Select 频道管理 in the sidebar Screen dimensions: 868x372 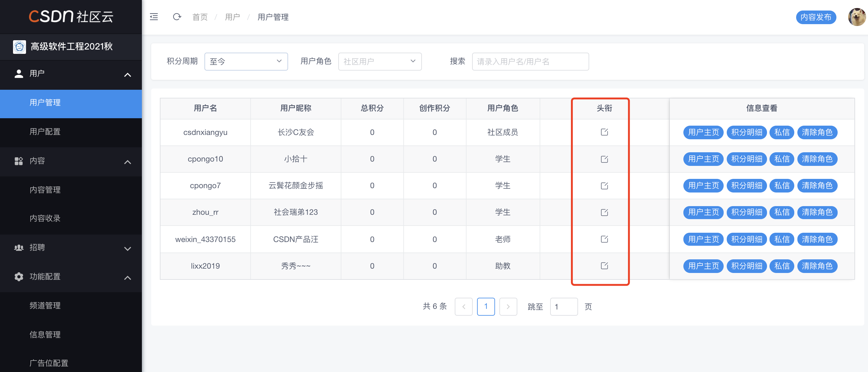click(45, 305)
